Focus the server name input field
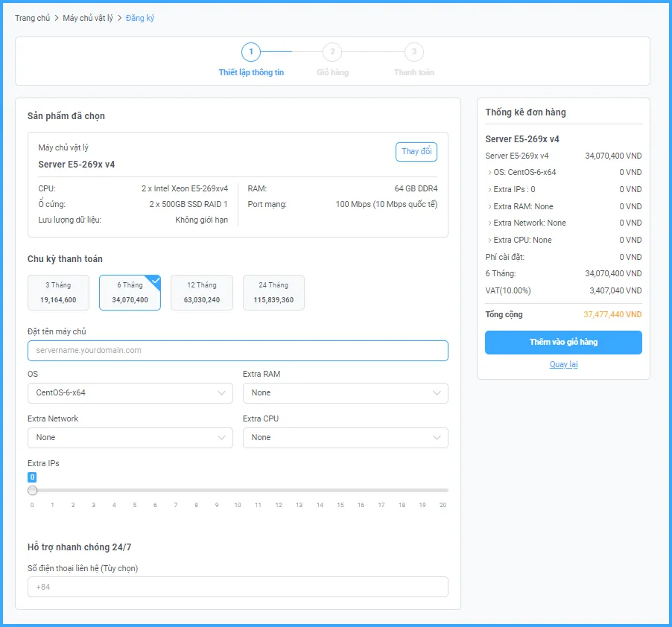Image resolution: width=672 pixels, height=627 pixels. click(238, 351)
